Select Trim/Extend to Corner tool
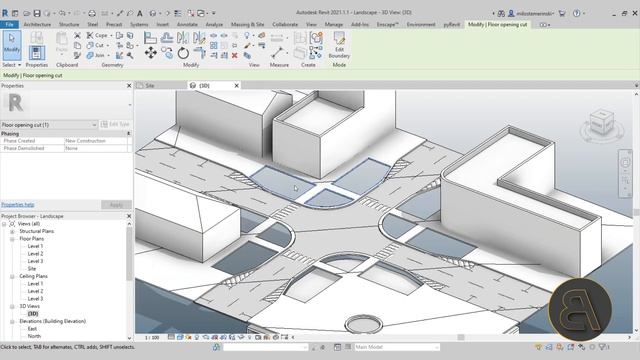 click(199, 53)
